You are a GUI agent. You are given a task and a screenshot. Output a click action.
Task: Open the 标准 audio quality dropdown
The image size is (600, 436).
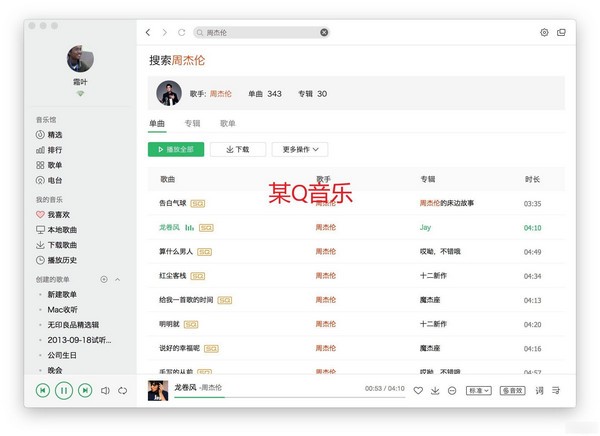478,390
